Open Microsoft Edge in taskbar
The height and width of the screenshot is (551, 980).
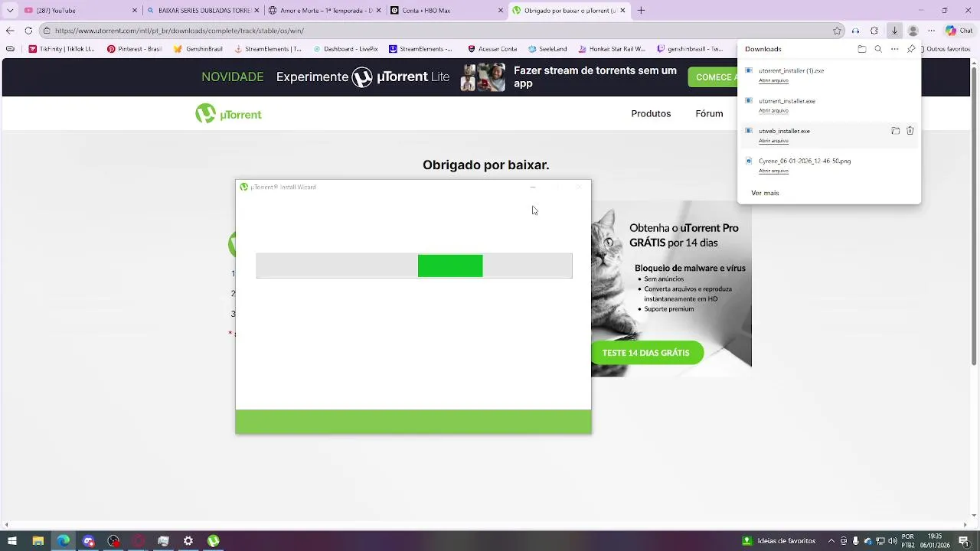pyautogui.click(x=63, y=541)
